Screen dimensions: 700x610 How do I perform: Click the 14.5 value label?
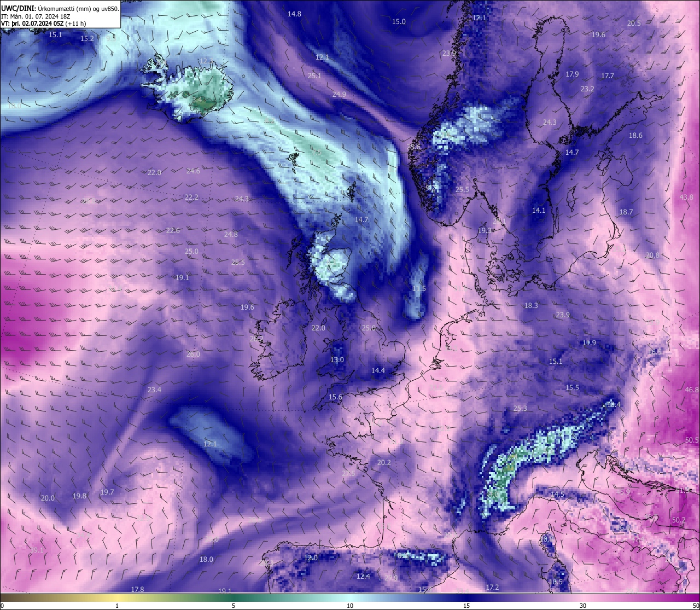[x=557, y=495]
